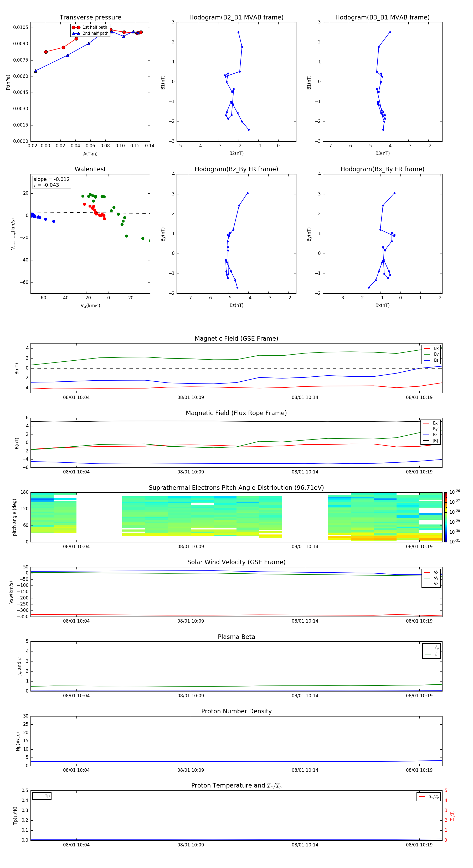Screen dimensions: 473x868
Task: Click the 'pitch angle (deg)' axis label
Action: click(14, 517)
